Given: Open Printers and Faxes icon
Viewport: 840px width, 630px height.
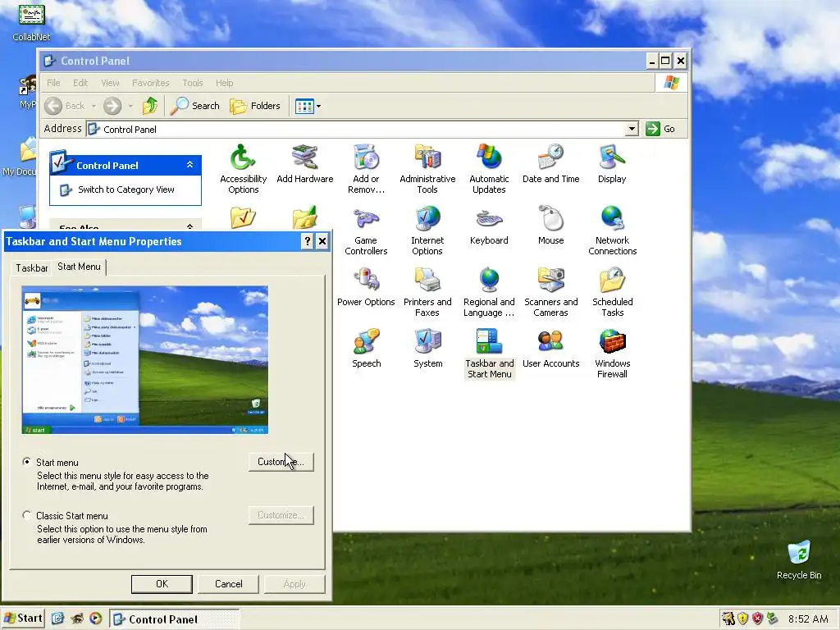Looking at the screenshot, I should coord(427,292).
